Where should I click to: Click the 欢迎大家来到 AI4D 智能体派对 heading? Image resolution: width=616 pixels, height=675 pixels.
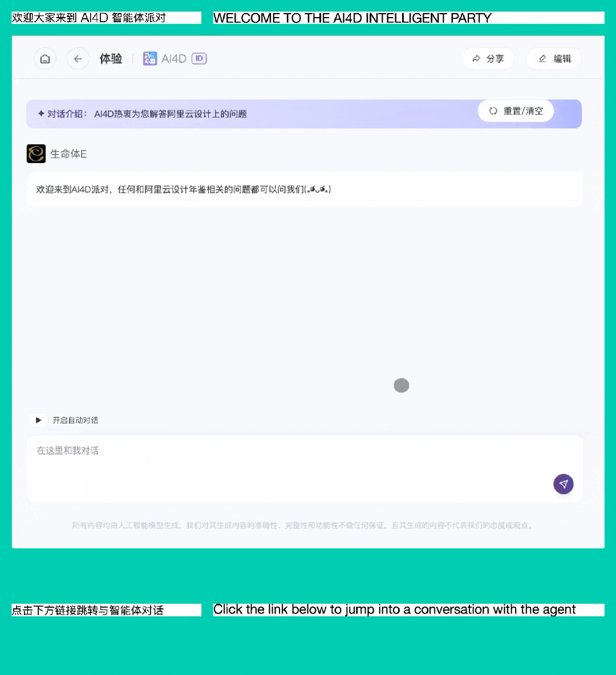[x=89, y=18]
